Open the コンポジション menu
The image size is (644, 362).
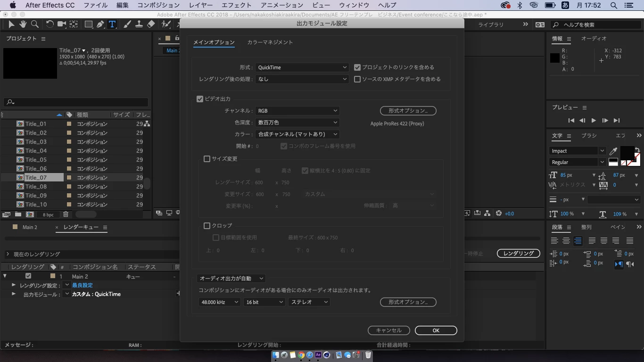(158, 5)
